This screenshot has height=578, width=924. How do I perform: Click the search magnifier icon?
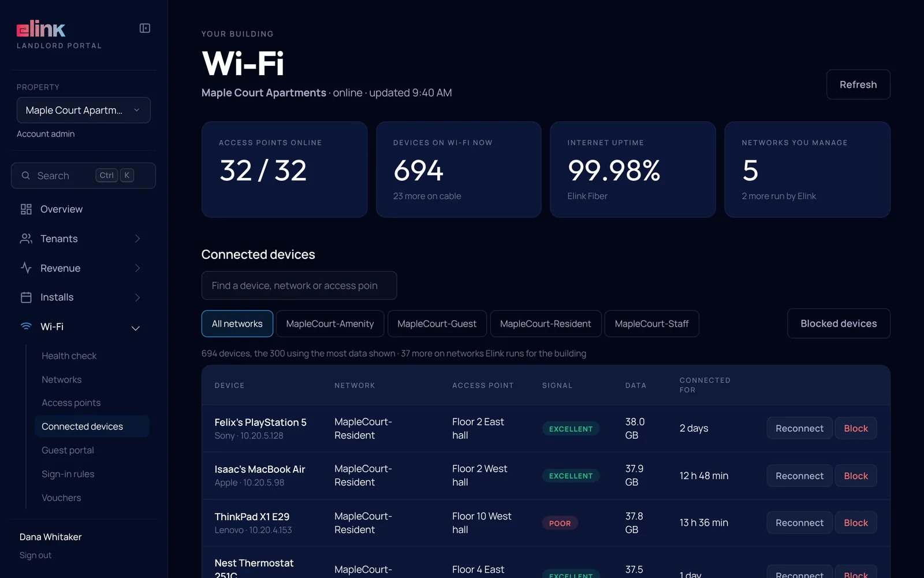tap(25, 176)
